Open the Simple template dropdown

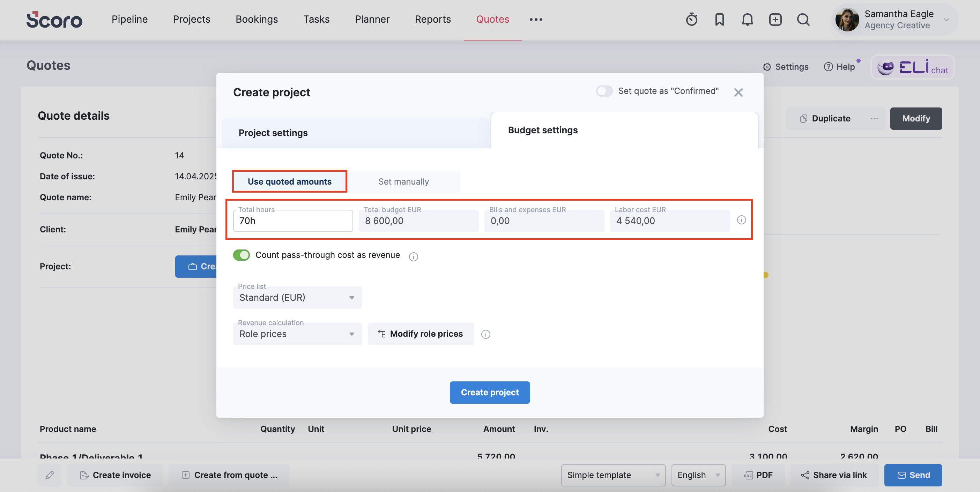(613, 475)
